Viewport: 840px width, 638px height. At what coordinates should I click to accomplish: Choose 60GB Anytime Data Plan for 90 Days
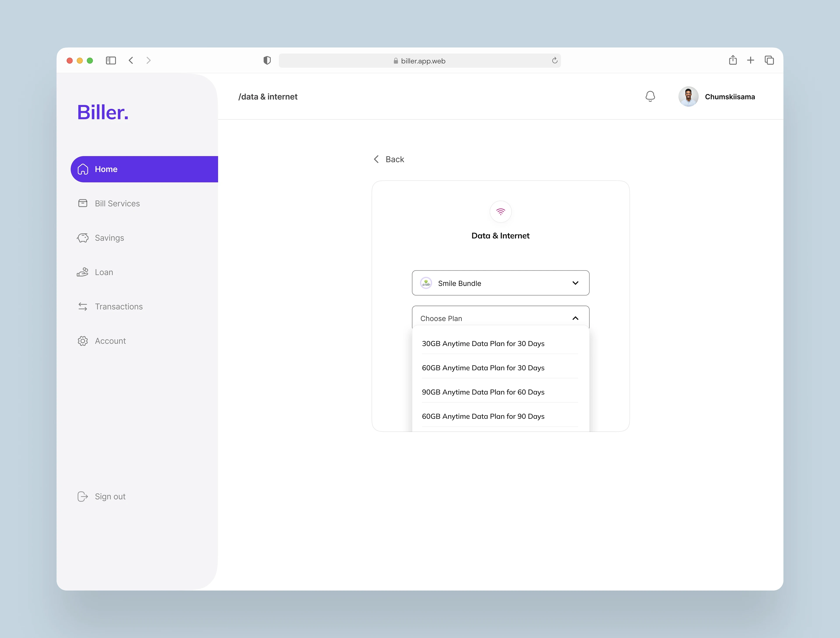(x=483, y=416)
